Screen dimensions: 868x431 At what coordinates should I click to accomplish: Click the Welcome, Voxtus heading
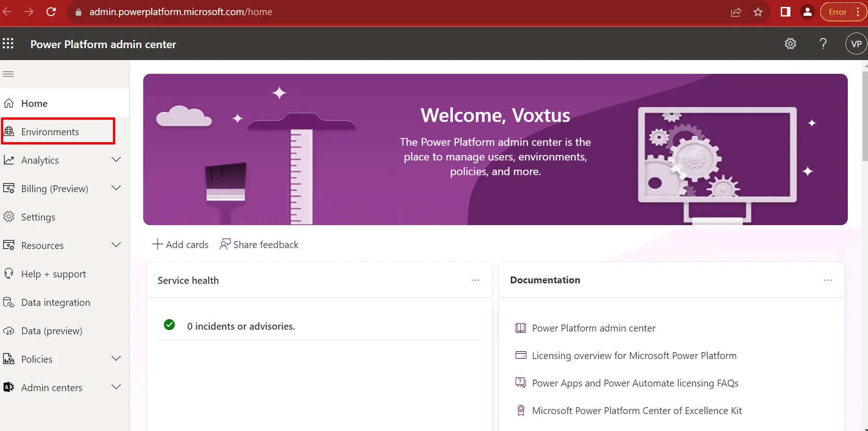point(495,115)
